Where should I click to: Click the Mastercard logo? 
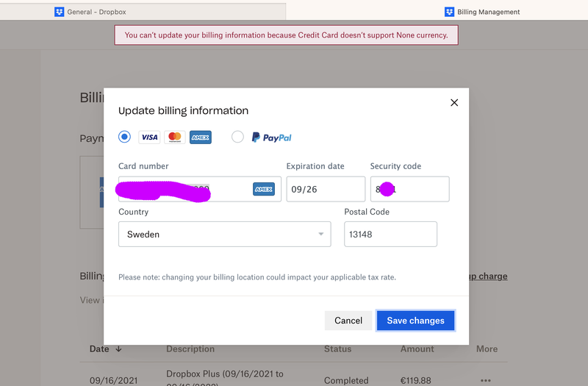tap(175, 137)
